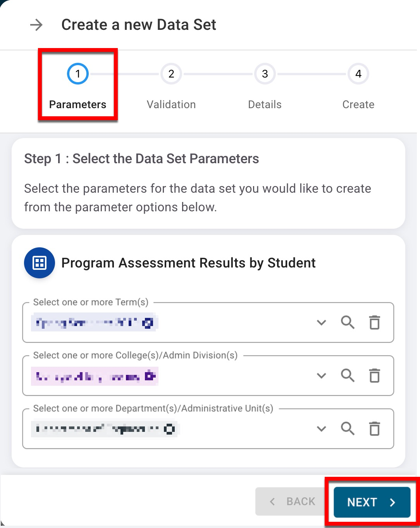Remove the selected department chip

[169, 429]
